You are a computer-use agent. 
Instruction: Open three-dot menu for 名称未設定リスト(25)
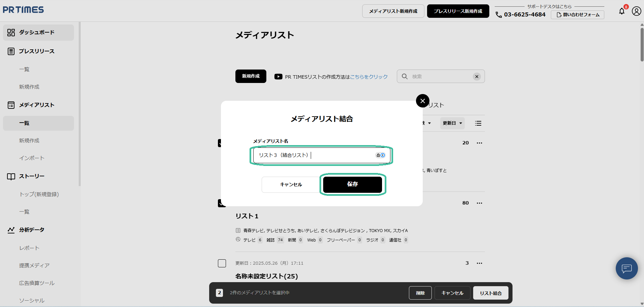point(479,263)
